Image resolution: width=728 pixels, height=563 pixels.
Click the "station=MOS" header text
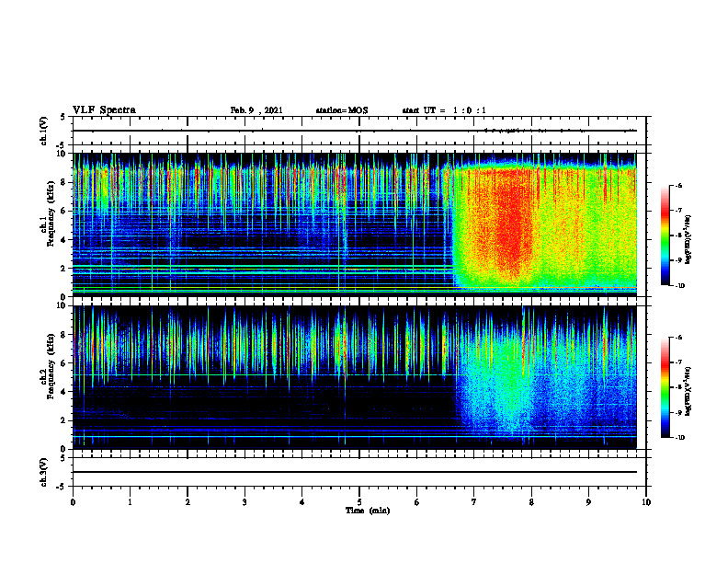pos(342,110)
